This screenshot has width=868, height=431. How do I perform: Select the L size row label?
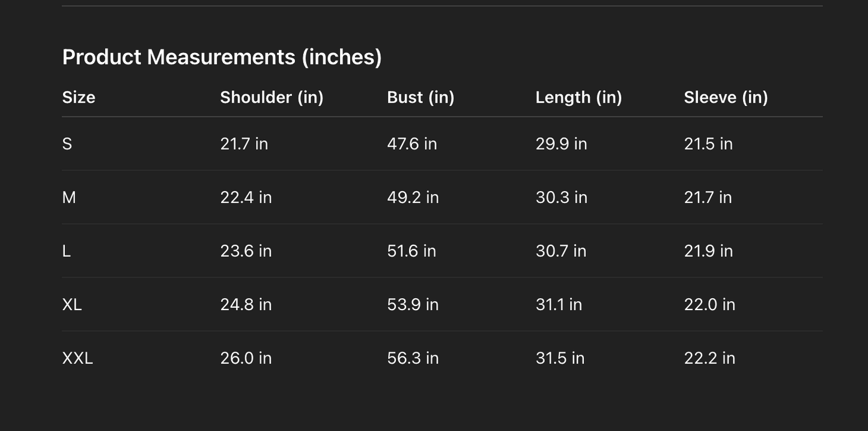tap(67, 251)
